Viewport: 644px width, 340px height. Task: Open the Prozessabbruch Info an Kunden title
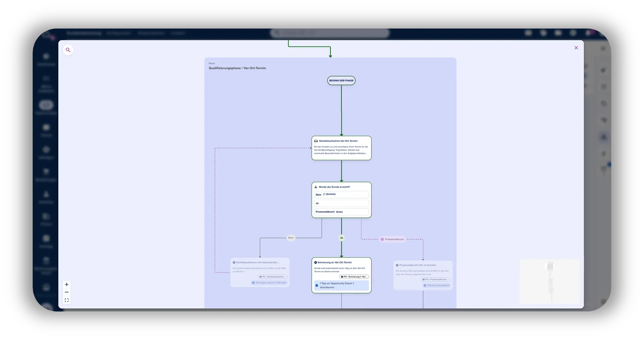[418, 265]
